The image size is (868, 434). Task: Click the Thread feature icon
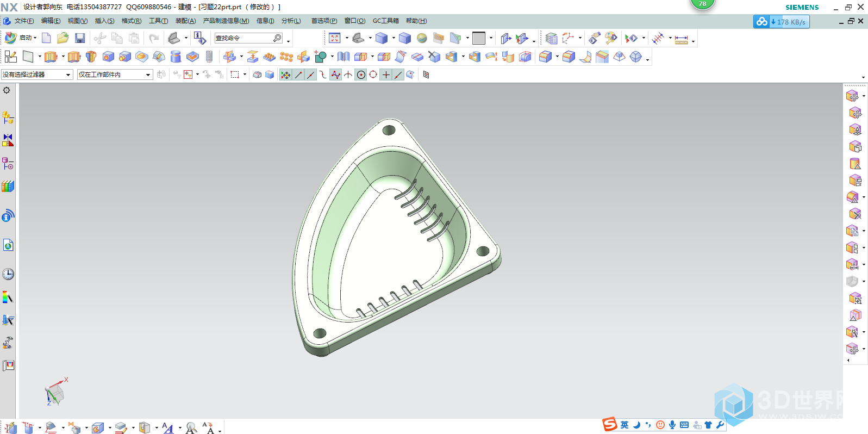[209, 57]
